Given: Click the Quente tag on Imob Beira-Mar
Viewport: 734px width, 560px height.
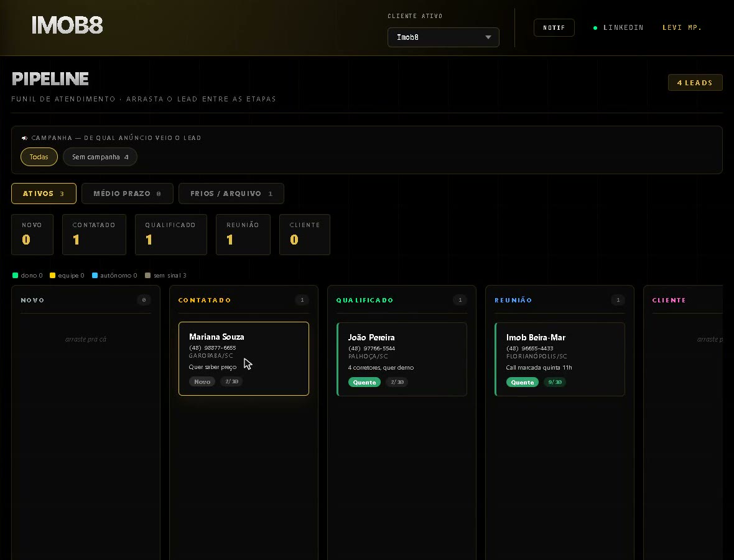Looking at the screenshot, I should tap(523, 382).
